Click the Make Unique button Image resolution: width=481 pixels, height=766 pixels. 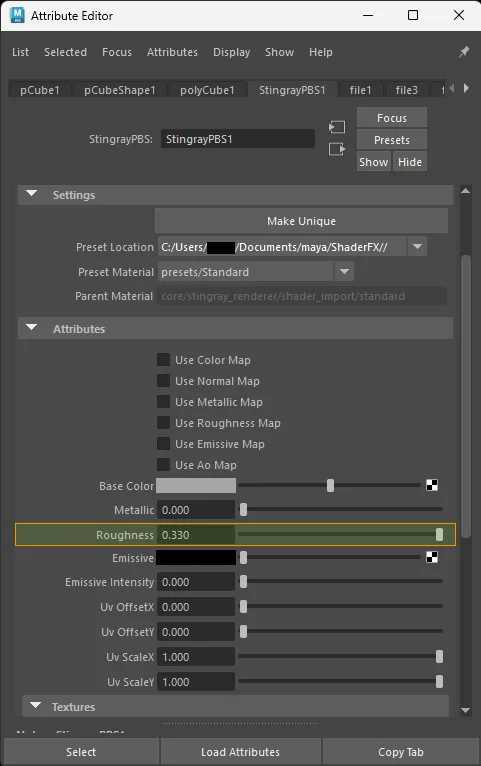pyautogui.click(x=301, y=221)
